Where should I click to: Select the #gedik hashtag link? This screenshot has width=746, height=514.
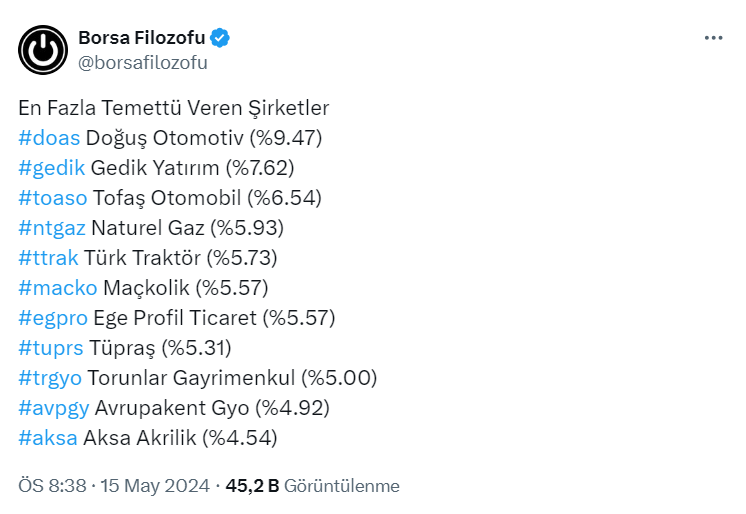(x=52, y=168)
